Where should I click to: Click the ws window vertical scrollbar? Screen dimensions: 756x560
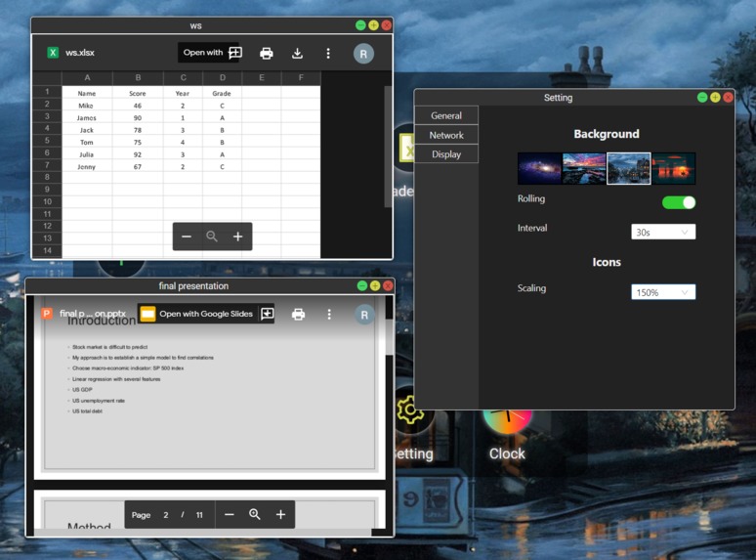coord(388,148)
